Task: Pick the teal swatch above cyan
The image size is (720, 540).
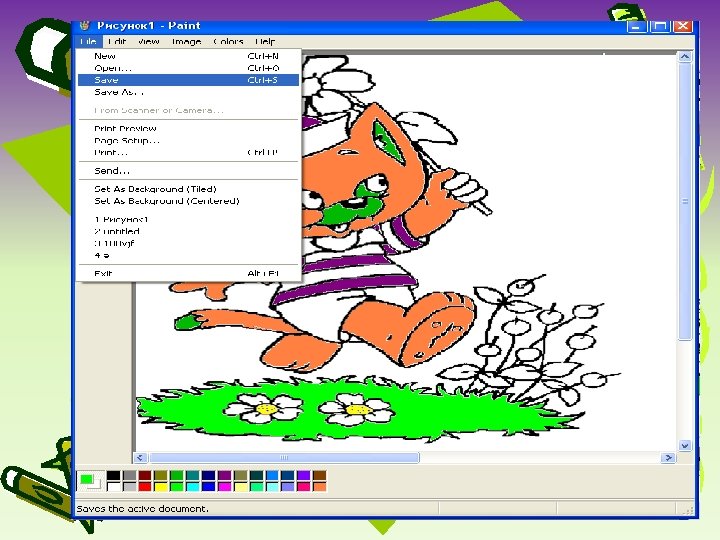Action: (x=193, y=476)
